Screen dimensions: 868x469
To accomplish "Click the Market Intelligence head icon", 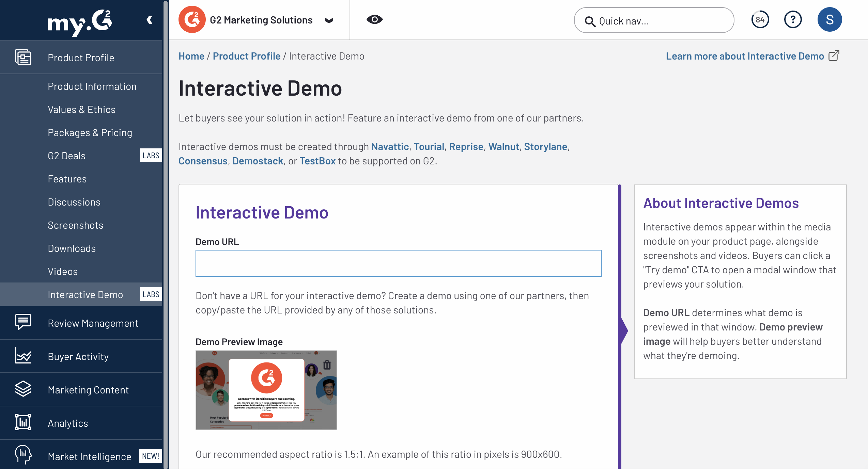I will click(23, 455).
